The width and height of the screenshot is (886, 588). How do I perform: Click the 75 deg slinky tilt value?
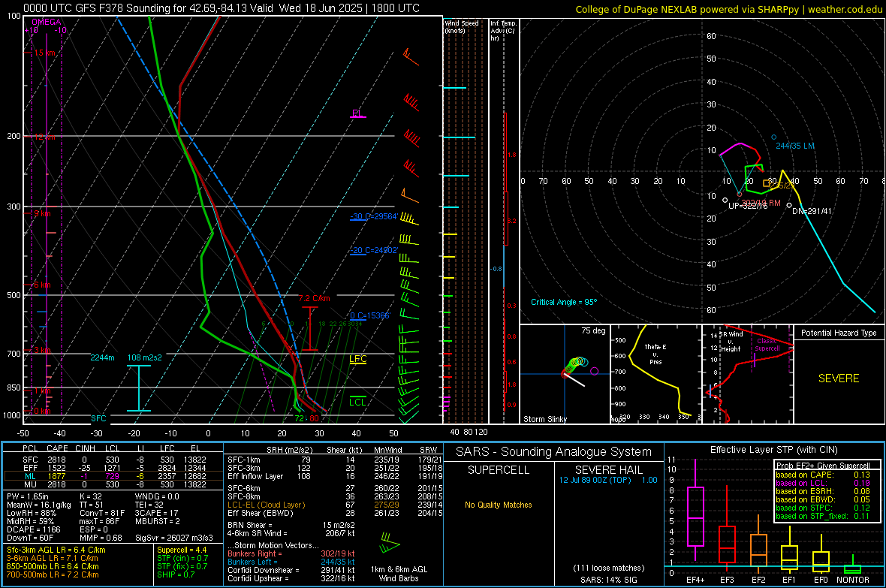pyautogui.click(x=593, y=330)
